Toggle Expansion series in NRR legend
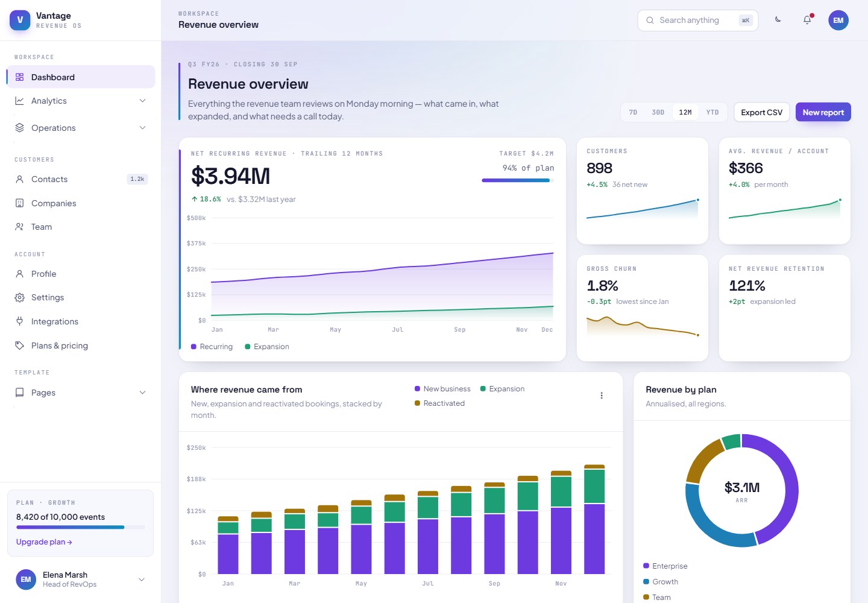 click(267, 347)
